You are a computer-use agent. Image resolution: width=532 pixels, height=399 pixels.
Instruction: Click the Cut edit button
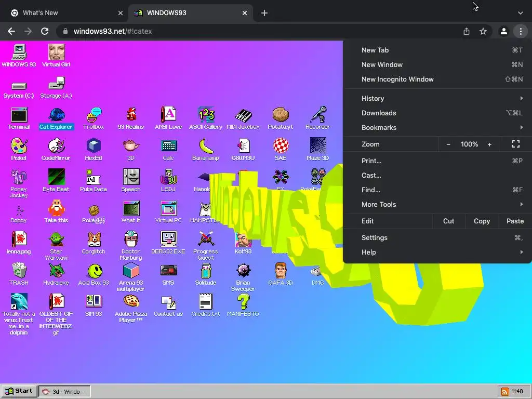point(448,221)
